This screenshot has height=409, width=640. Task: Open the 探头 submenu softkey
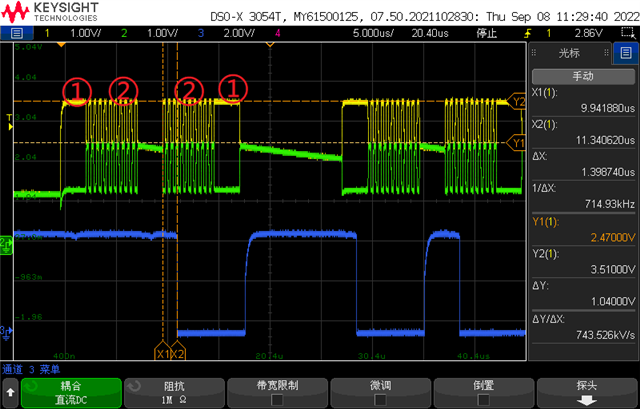[587, 393]
